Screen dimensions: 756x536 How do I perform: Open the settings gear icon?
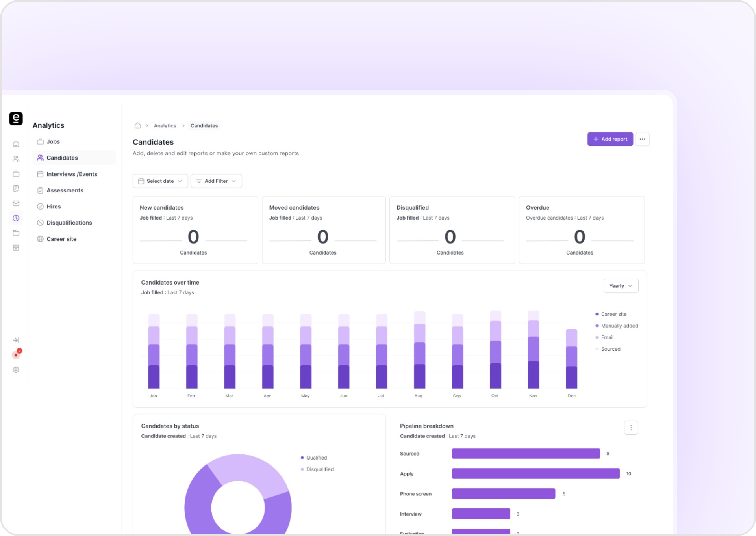click(16, 370)
